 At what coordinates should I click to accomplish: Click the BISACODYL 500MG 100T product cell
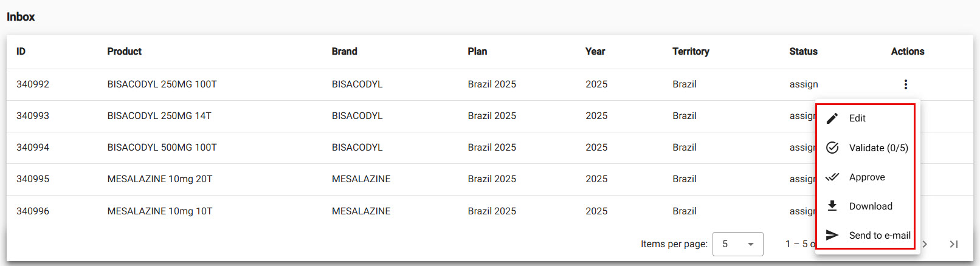point(162,148)
